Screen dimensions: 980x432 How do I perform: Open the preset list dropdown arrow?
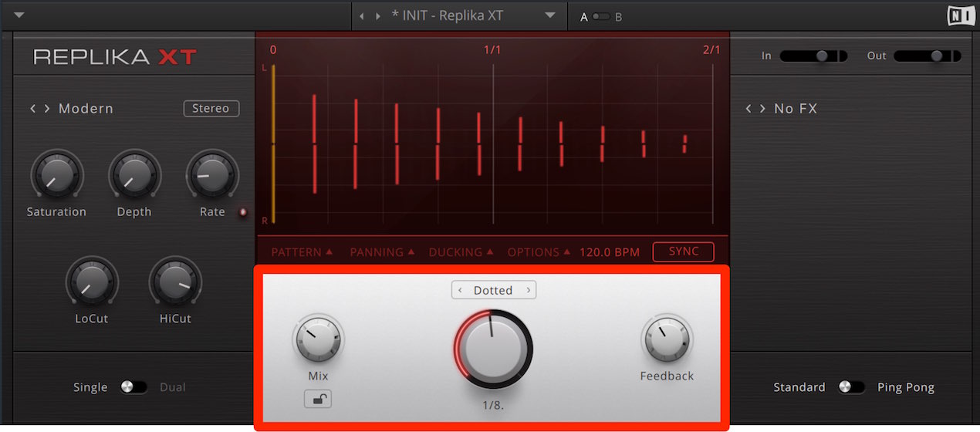click(550, 15)
